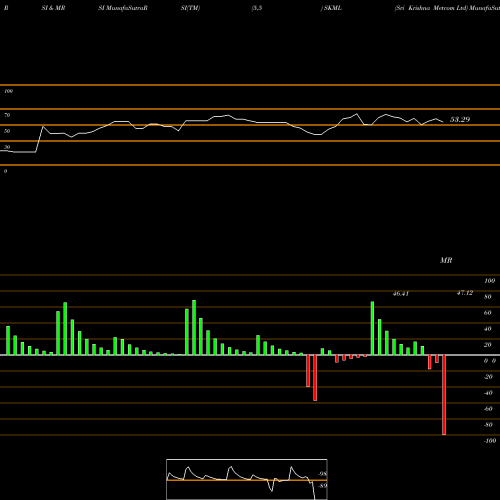The height and width of the screenshot is (500, 500).
Task: Click the Sri Krishna Metcom Ltd title text
Action: pyautogui.click(x=432, y=8)
